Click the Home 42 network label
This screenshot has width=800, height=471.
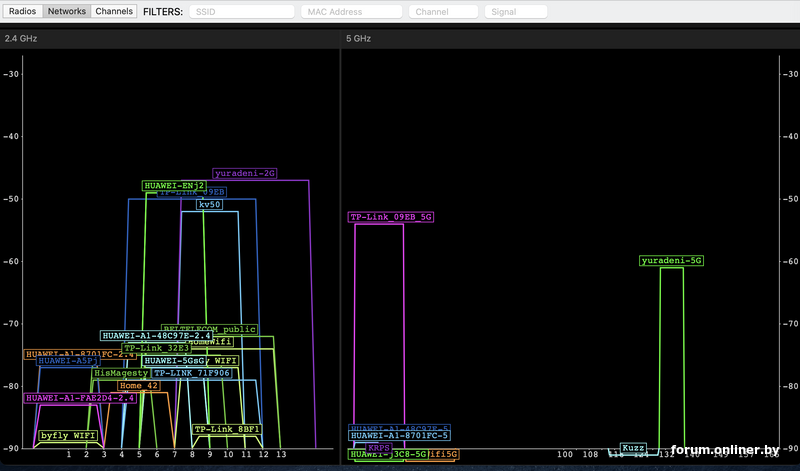click(138, 386)
